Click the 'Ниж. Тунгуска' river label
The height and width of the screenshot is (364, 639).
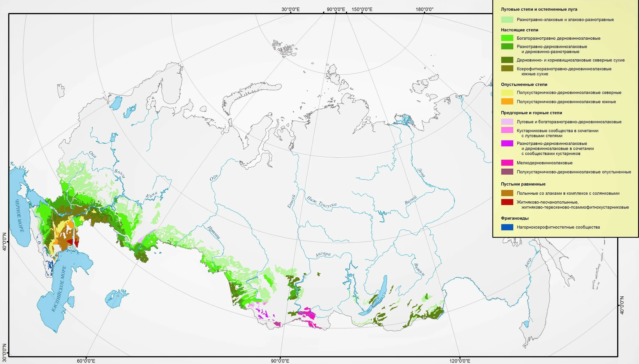point(322,202)
